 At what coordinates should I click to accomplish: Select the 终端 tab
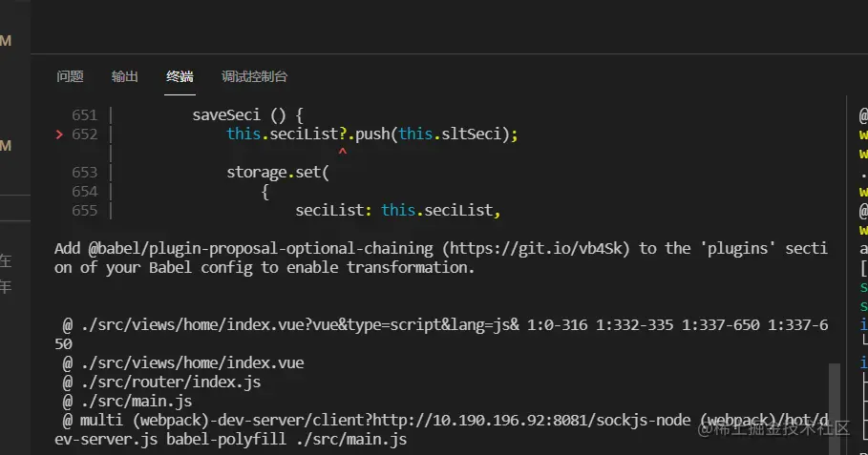coord(180,76)
